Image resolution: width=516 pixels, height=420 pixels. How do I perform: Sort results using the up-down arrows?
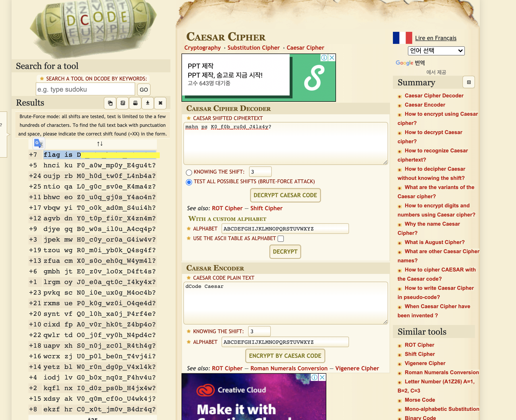[x=100, y=144]
